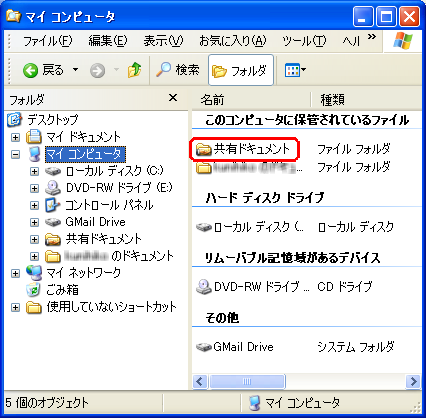Select マイ コンピュータ label in the tree

(x=85, y=154)
